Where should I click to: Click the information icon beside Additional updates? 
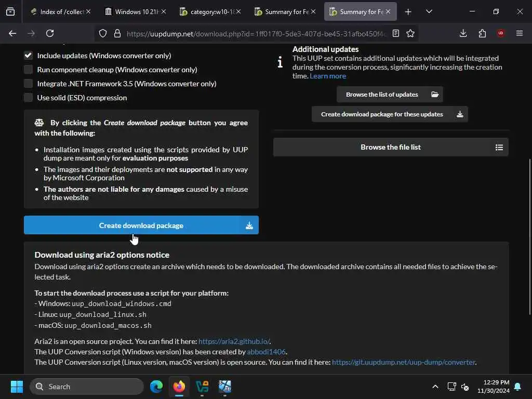point(280,62)
